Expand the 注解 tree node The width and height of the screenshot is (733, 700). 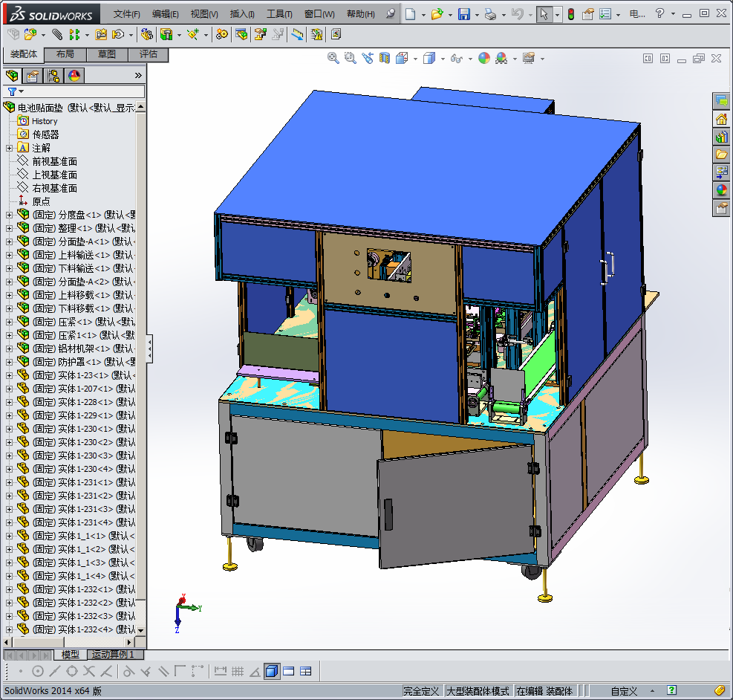pos(9,148)
